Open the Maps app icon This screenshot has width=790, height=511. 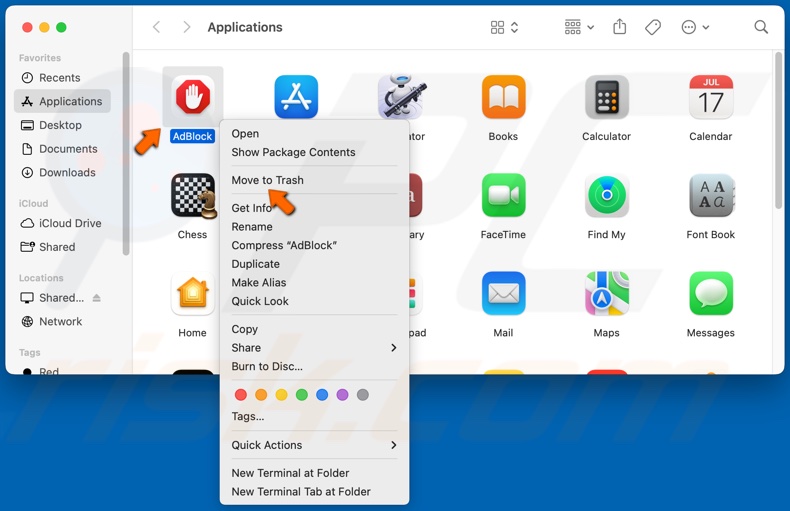[606, 294]
